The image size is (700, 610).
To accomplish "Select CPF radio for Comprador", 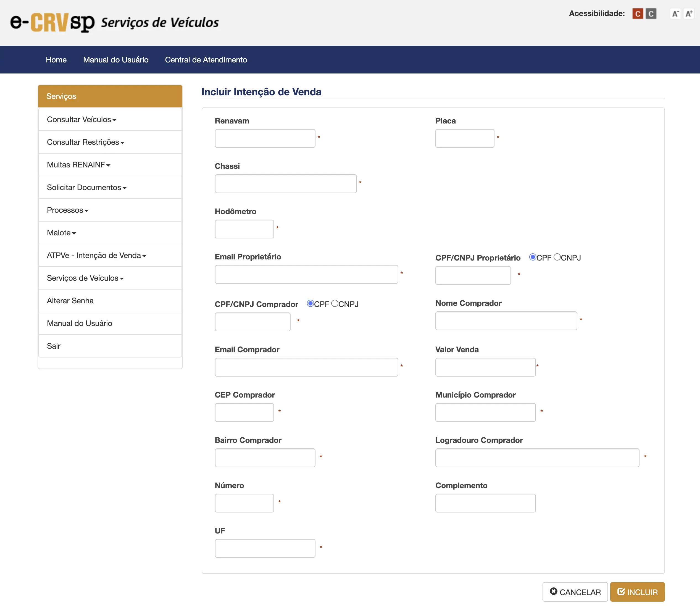I will [310, 303].
